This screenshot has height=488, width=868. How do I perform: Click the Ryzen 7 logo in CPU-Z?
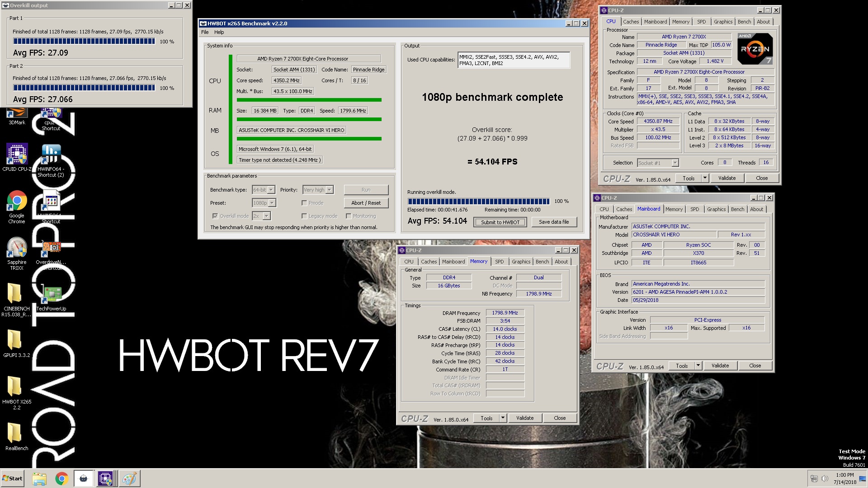755,48
